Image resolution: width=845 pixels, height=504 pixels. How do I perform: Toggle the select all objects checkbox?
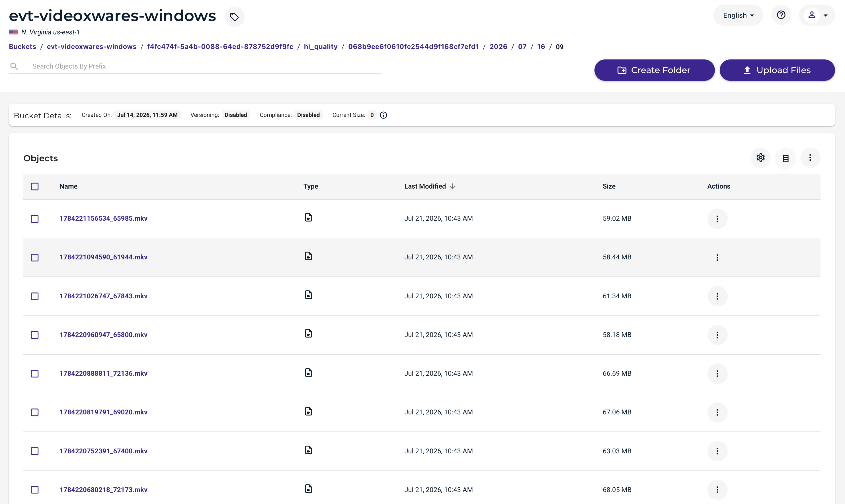coord(35,187)
